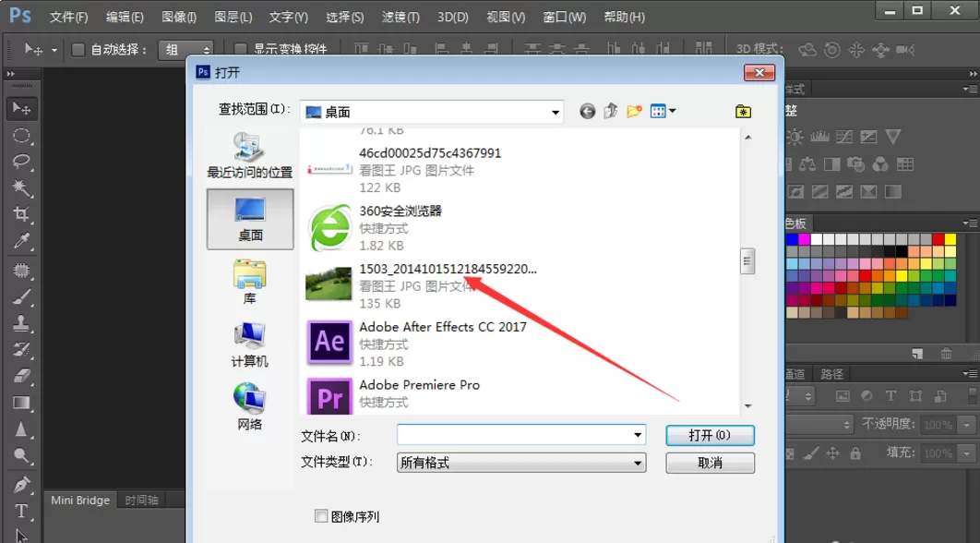Open the 窗口(W) menu
The height and width of the screenshot is (543, 980).
[565, 17]
